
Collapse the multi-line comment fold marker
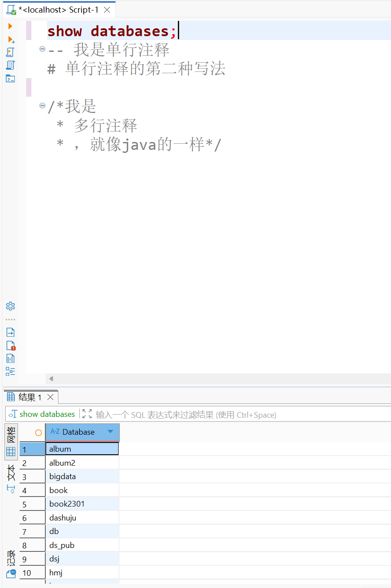(42, 105)
